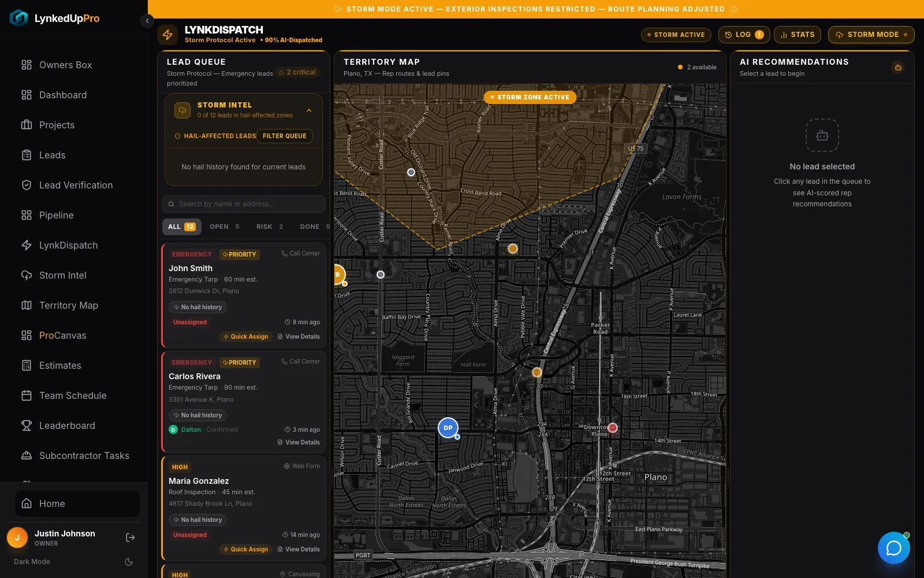Open the chat support bubble
Image resolution: width=924 pixels, height=578 pixels.
[x=893, y=548]
